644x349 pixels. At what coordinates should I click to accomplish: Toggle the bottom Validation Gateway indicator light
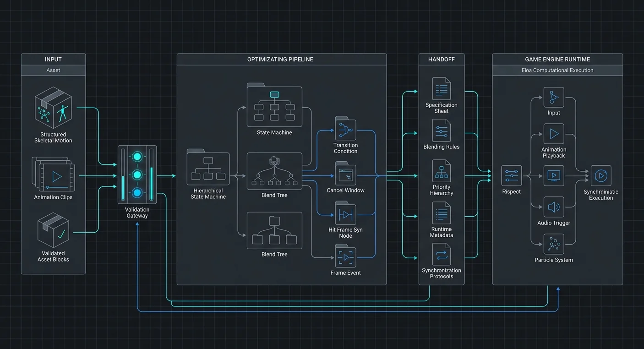click(137, 193)
